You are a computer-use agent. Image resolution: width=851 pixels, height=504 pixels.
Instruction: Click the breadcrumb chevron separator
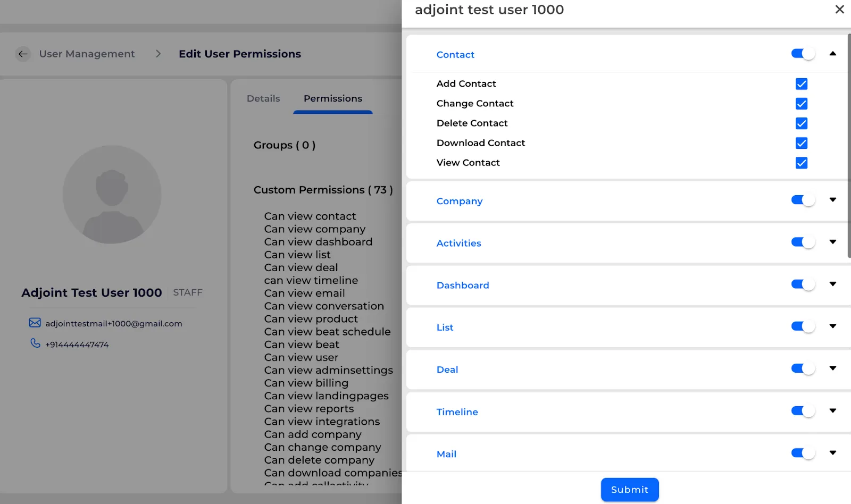158,54
